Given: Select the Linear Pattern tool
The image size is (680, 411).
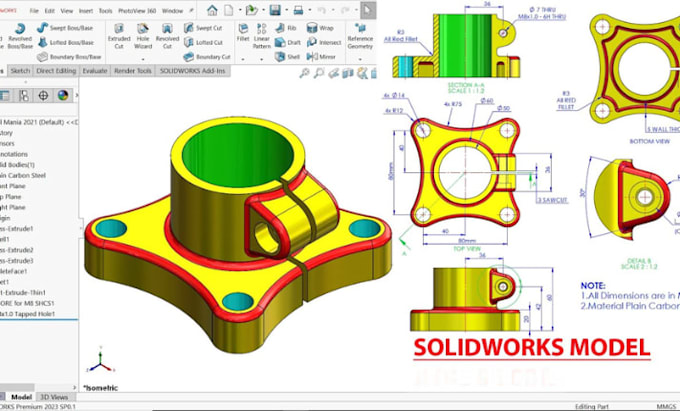Looking at the screenshot, I should point(262,36).
